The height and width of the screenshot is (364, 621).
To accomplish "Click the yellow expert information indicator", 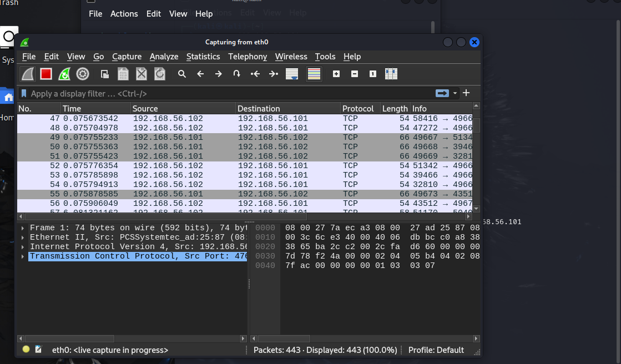I will point(26,350).
